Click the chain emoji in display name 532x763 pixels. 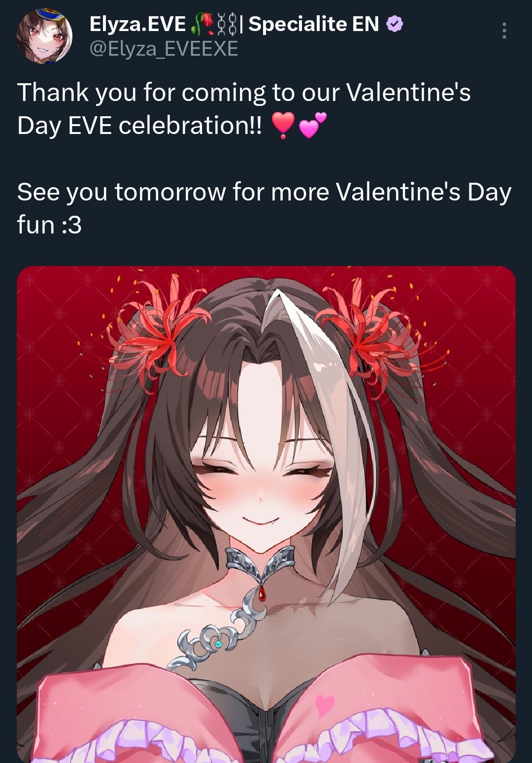pyautogui.click(x=226, y=24)
